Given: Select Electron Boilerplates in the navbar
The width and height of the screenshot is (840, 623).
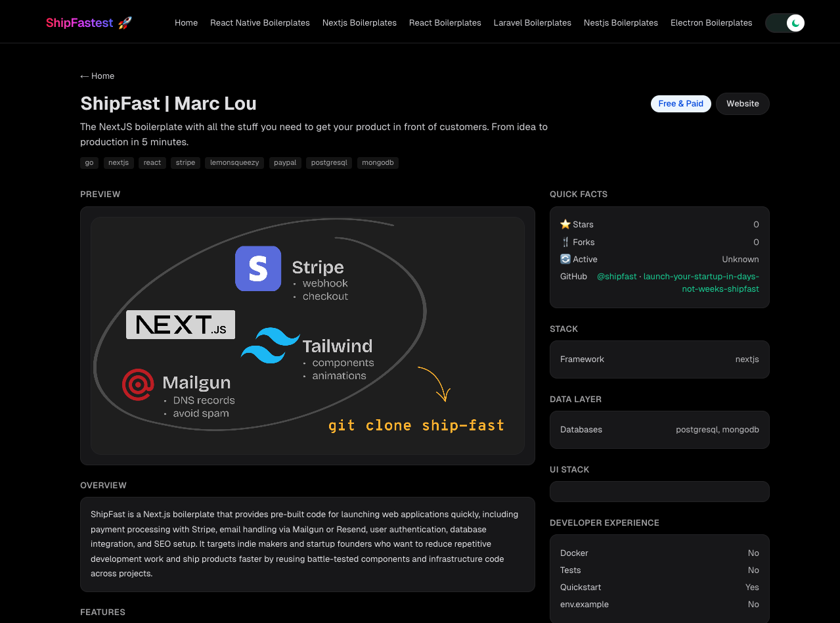Looking at the screenshot, I should tap(711, 22).
